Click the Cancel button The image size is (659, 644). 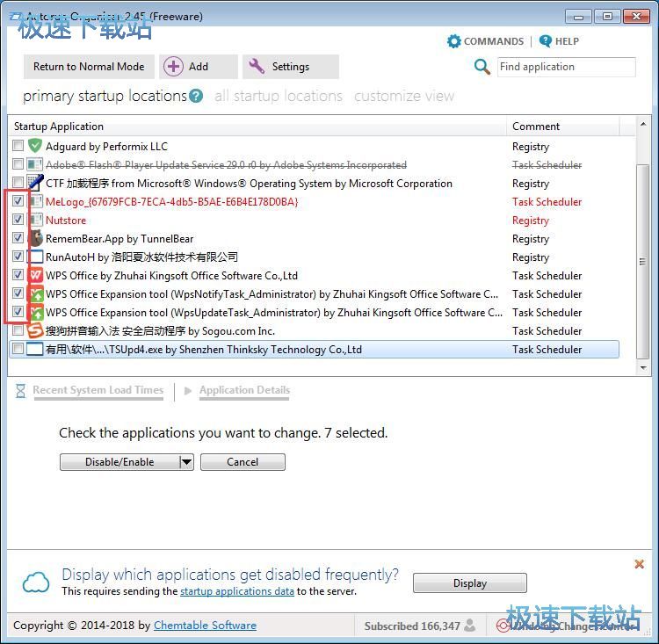coord(243,462)
